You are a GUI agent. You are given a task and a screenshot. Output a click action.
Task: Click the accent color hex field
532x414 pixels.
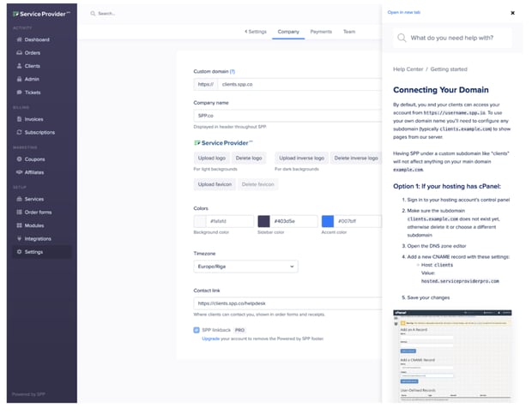point(358,221)
